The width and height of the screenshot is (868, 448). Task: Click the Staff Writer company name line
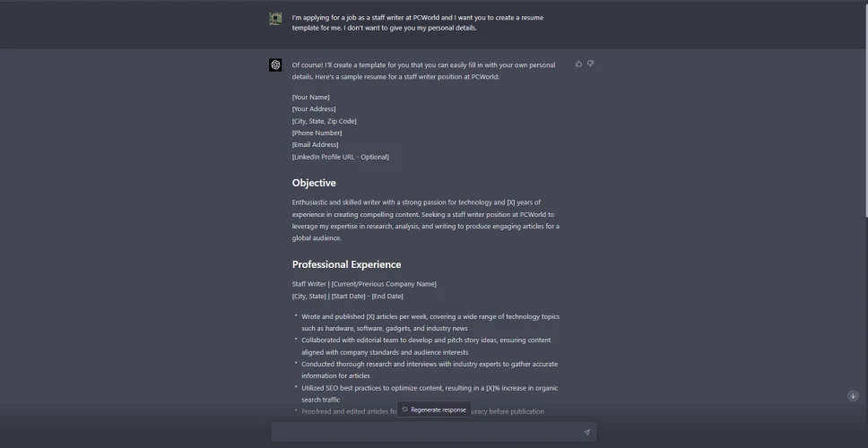pos(364,284)
